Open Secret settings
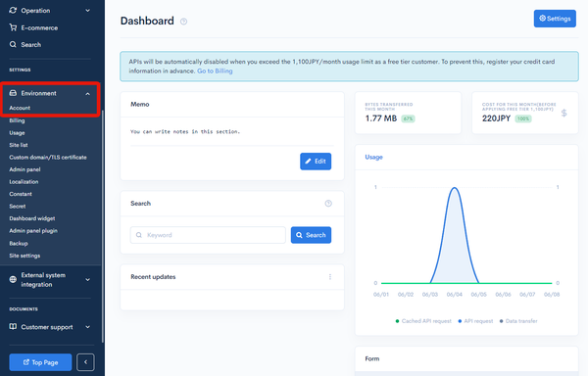588x376 pixels. pos(18,207)
